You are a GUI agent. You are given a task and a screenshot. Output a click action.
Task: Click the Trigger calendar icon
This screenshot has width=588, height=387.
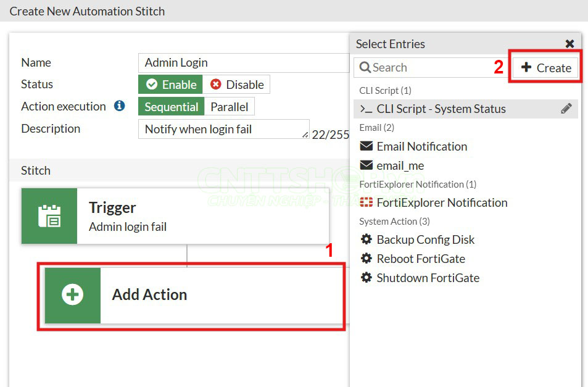pos(49,216)
